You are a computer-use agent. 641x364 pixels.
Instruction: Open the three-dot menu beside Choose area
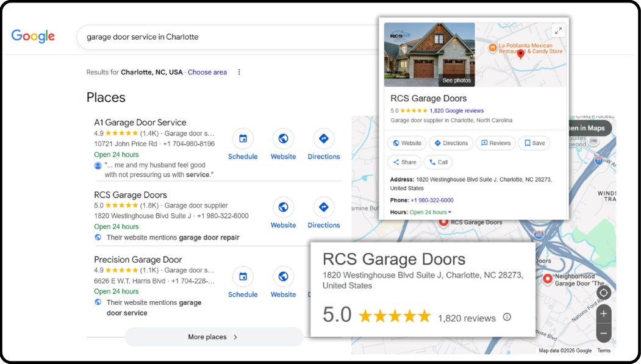[238, 72]
